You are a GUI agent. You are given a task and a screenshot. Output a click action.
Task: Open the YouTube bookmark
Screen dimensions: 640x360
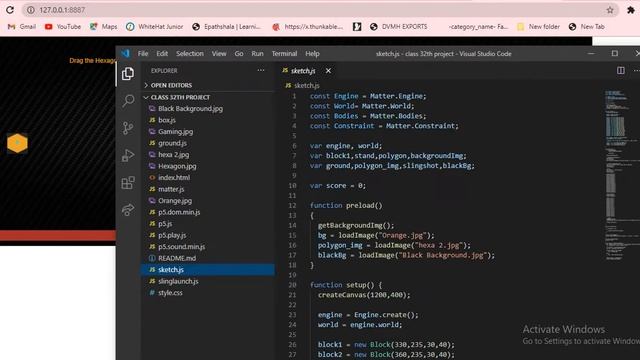[x=63, y=27]
